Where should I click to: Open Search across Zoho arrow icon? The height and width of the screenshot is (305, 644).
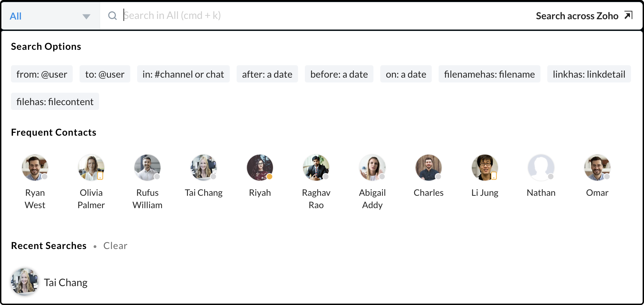pos(628,15)
